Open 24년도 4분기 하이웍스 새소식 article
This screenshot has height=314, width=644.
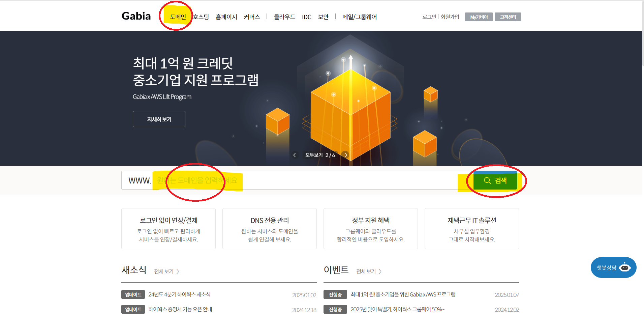[x=179, y=294]
